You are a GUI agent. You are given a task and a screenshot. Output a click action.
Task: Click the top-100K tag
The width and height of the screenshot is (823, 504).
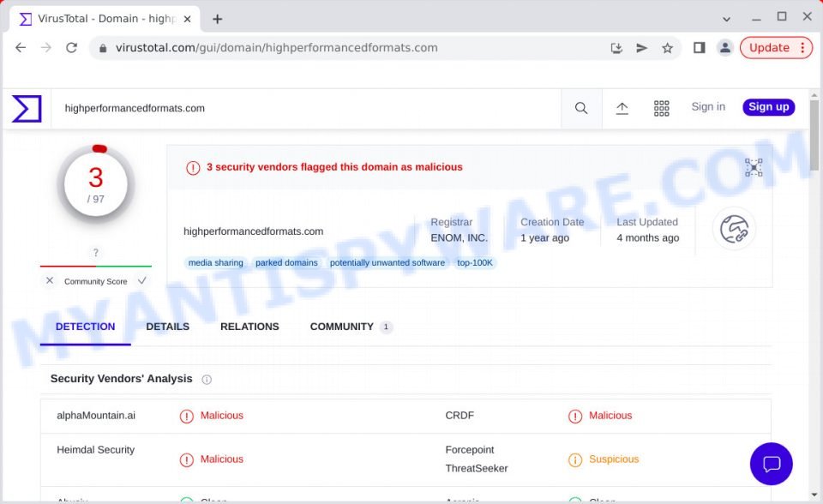474,262
